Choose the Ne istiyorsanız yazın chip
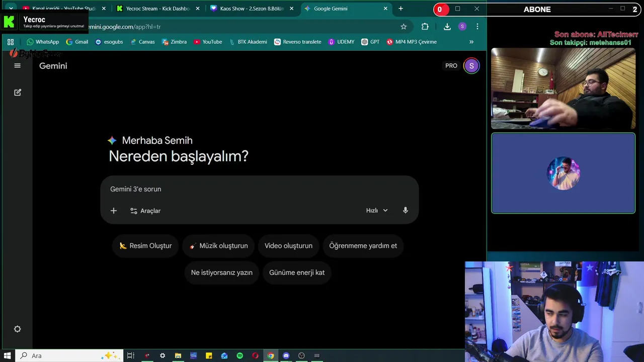The height and width of the screenshot is (362, 644). pos(221,273)
